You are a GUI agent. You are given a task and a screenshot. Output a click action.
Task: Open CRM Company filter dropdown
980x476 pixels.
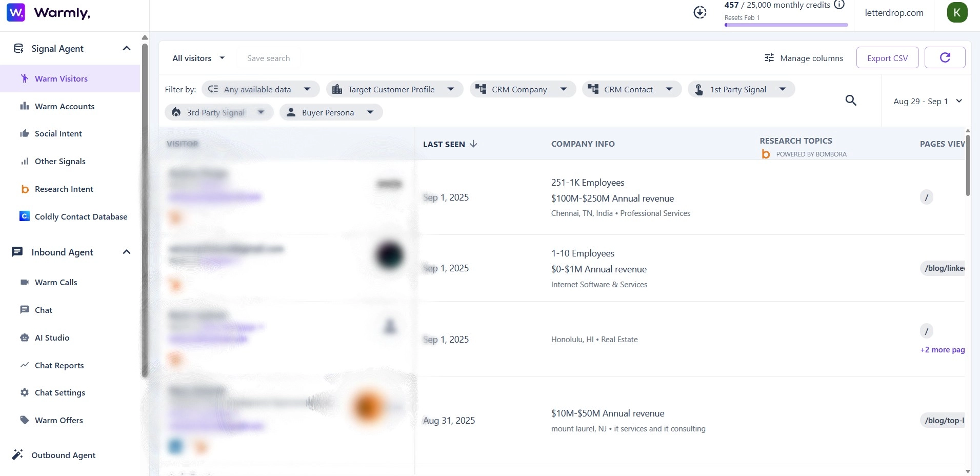[523, 89]
